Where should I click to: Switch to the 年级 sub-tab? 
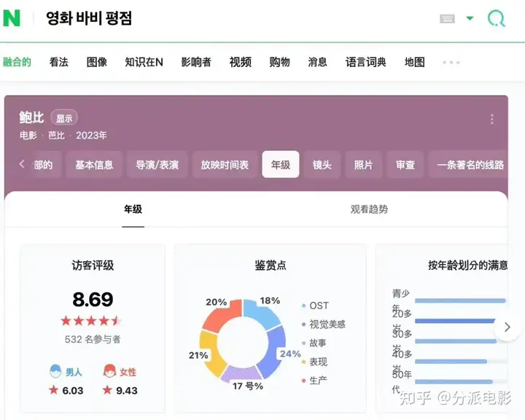click(133, 209)
